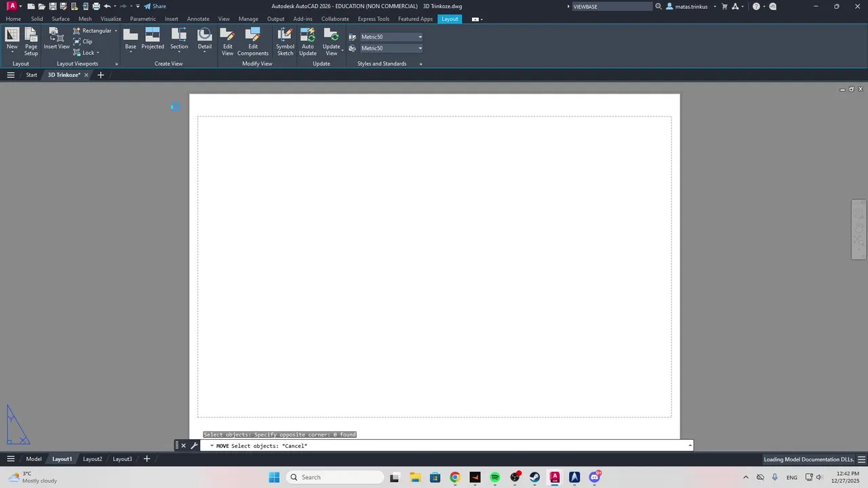Expand the Styles and Standards panel launcher

pos(420,64)
